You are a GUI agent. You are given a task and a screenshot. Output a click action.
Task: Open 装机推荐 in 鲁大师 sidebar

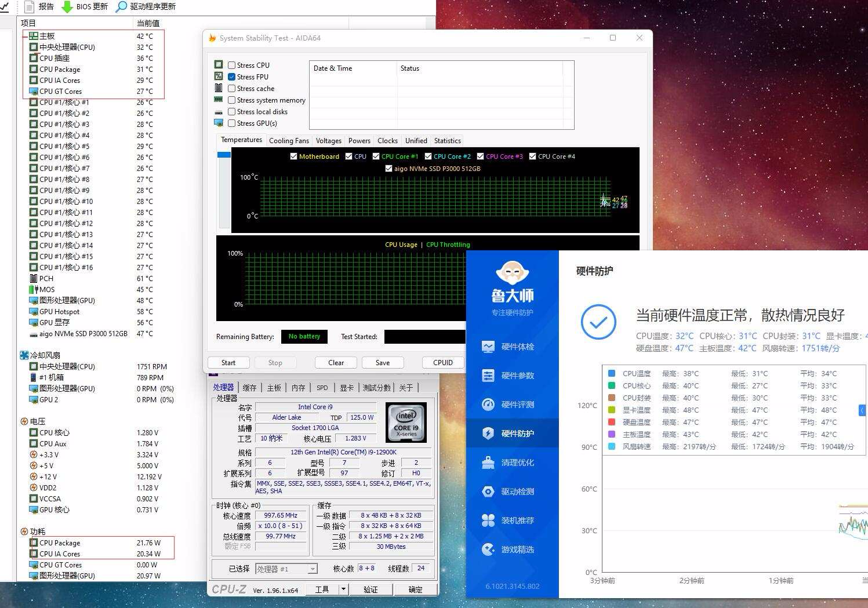point(513,520)
